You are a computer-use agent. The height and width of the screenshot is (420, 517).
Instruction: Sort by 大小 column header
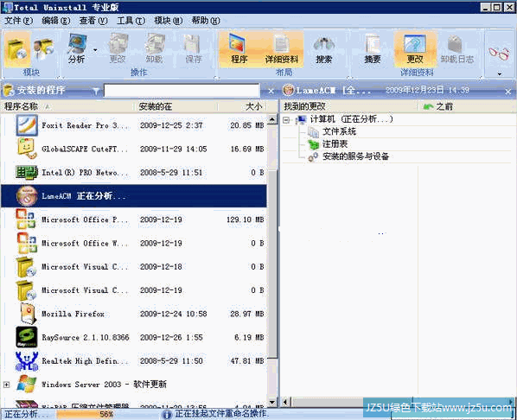coord(242,106)
